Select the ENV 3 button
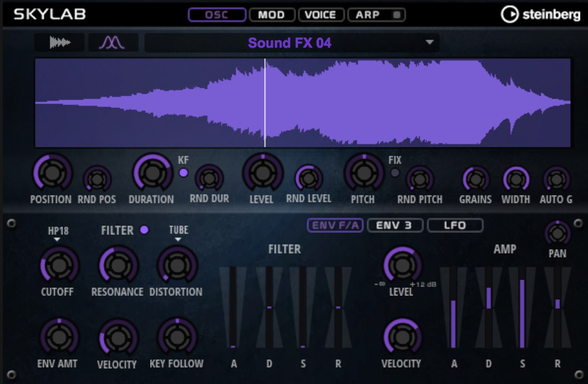The image size is (588, 384). pyautogui.click(x=395, y=225)
